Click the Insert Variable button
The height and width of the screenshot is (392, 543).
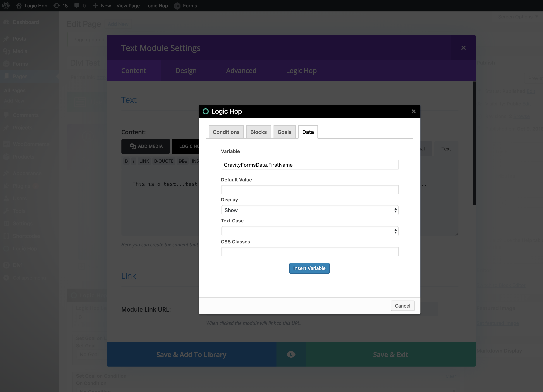point(309,268)
